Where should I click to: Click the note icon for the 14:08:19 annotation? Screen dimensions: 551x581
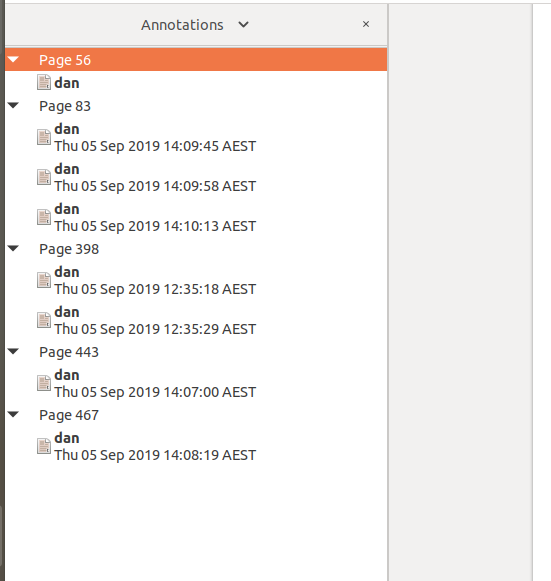coord(44,446)
